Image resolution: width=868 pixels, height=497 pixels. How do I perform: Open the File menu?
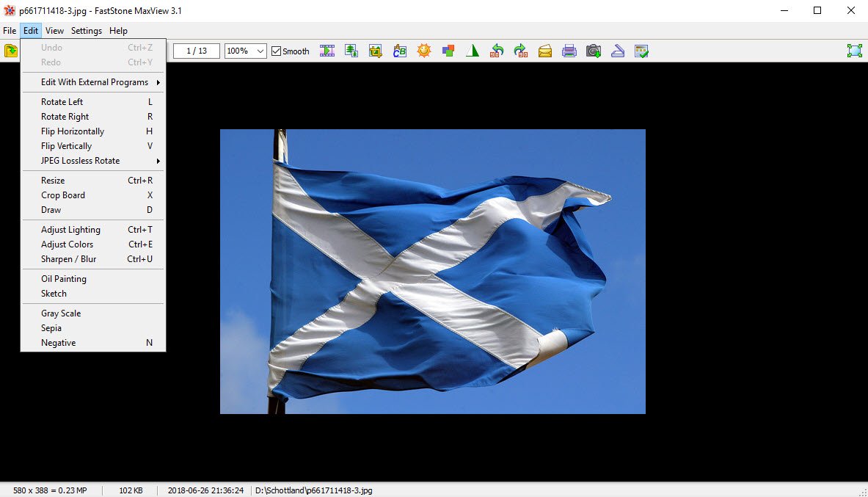pyautogui.click(x=10, y=31)
